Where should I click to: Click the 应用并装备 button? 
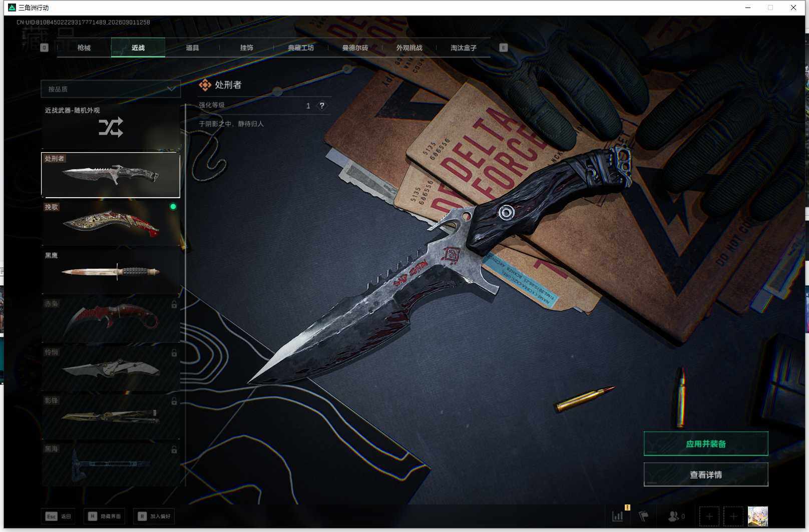pyautogui.click(x=706, y=444)
